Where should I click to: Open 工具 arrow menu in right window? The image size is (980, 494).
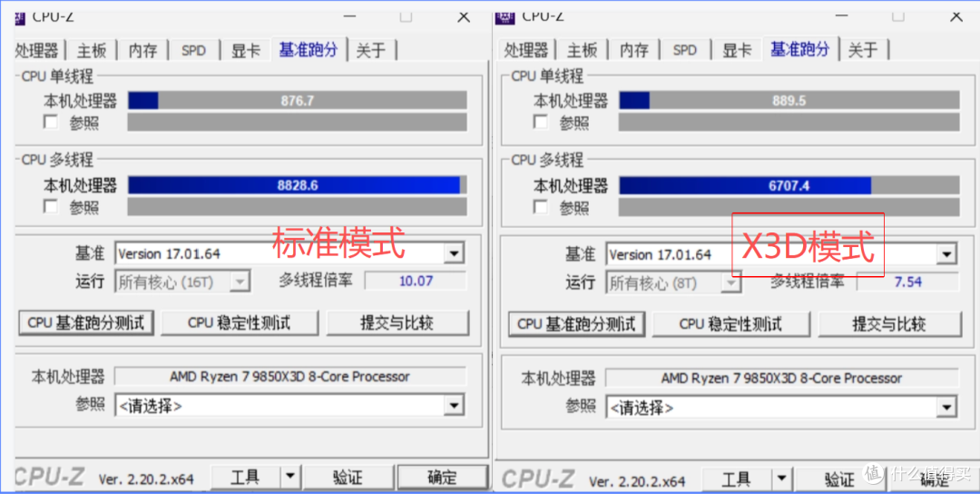[780, 480]
